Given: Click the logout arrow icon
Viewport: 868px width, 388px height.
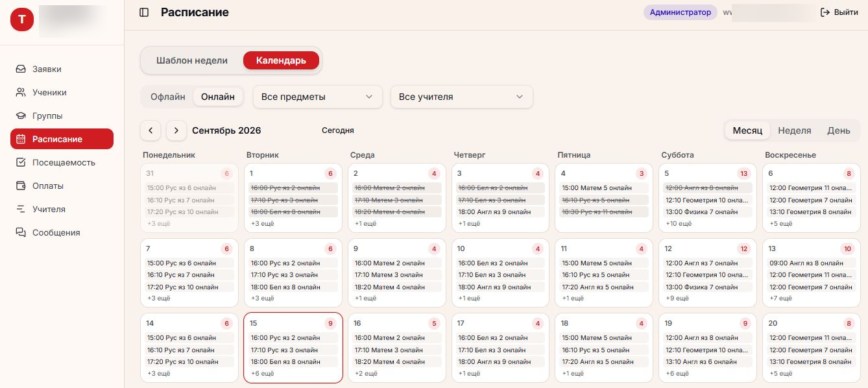Looking at the screenshot, I should pyautogui.click(x=825, y=12).
